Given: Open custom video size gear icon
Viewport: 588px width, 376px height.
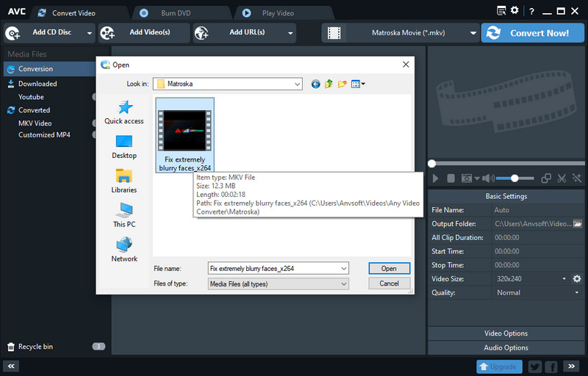Looking at the screenshot, I should (577, 278).
